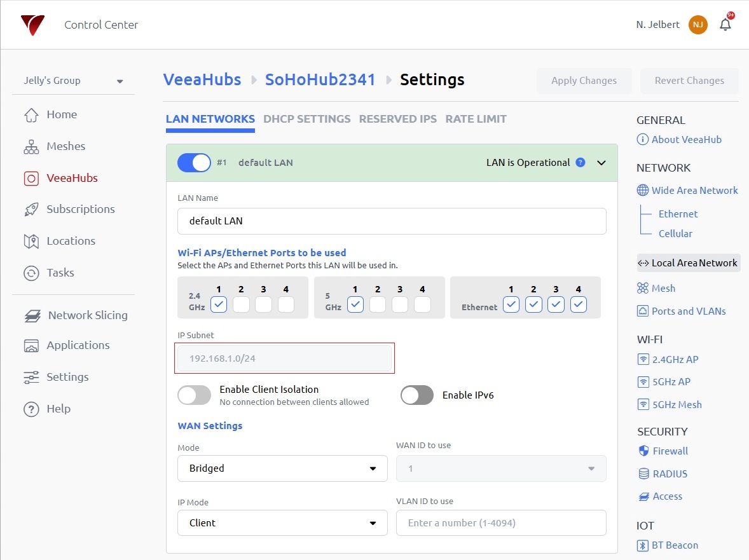
Task: Click the Revert Changes button
Action: coord(689,81)
